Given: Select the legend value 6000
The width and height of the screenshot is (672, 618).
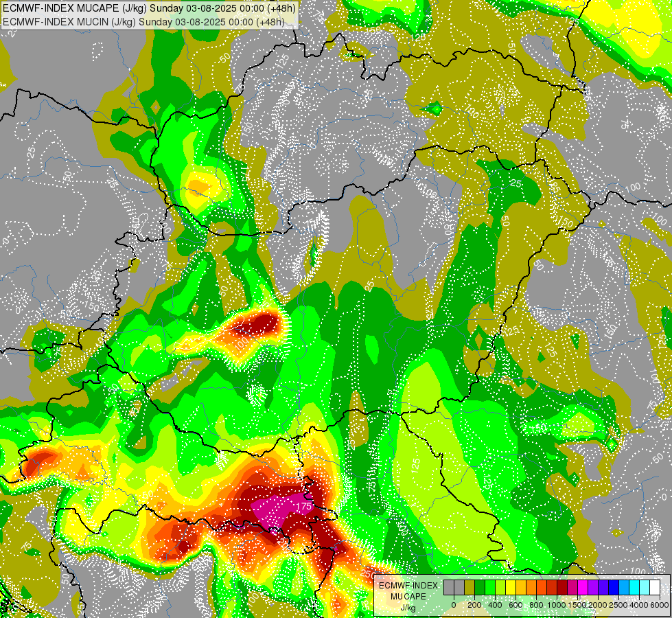Looking at the screenshot, I should 660,605.
